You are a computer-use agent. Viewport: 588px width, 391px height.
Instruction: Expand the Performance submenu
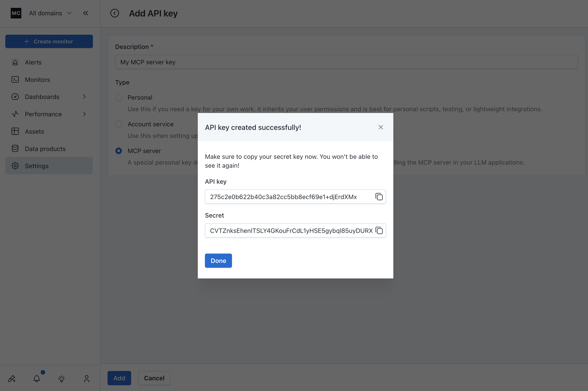pos(84,114)
